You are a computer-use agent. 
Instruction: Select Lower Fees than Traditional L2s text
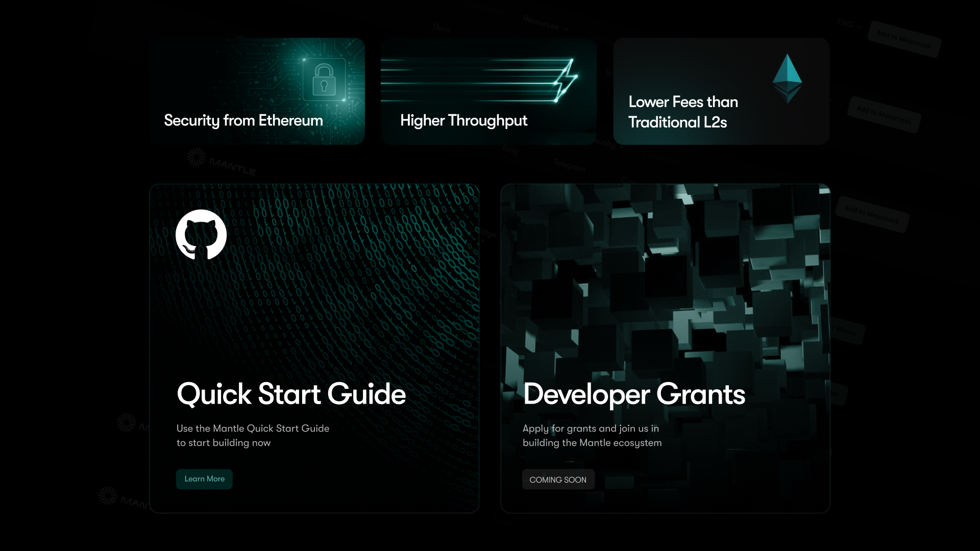(x=683, y=112)
